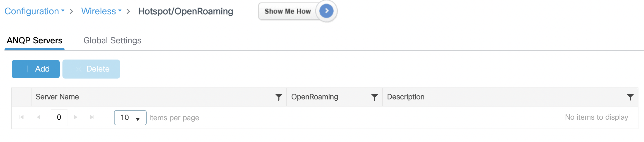
Task: Switch to the ANQP Servers tab
Action: pos(35,41)
